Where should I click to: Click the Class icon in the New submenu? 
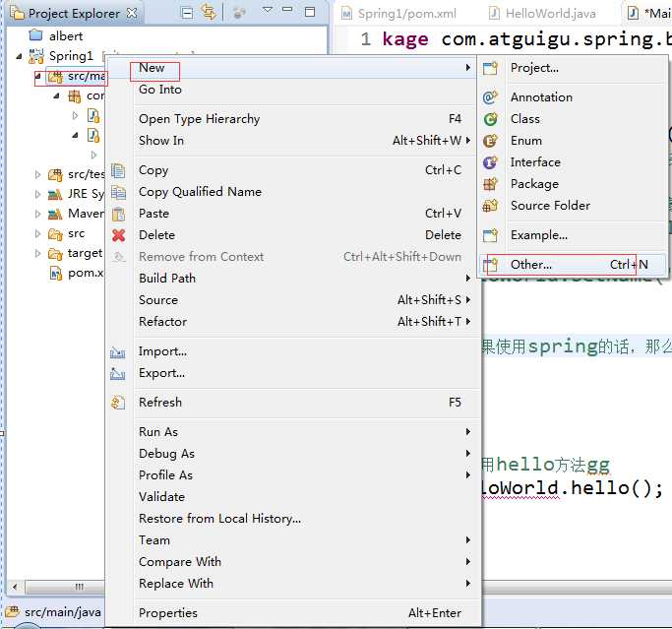coord(490,119)
